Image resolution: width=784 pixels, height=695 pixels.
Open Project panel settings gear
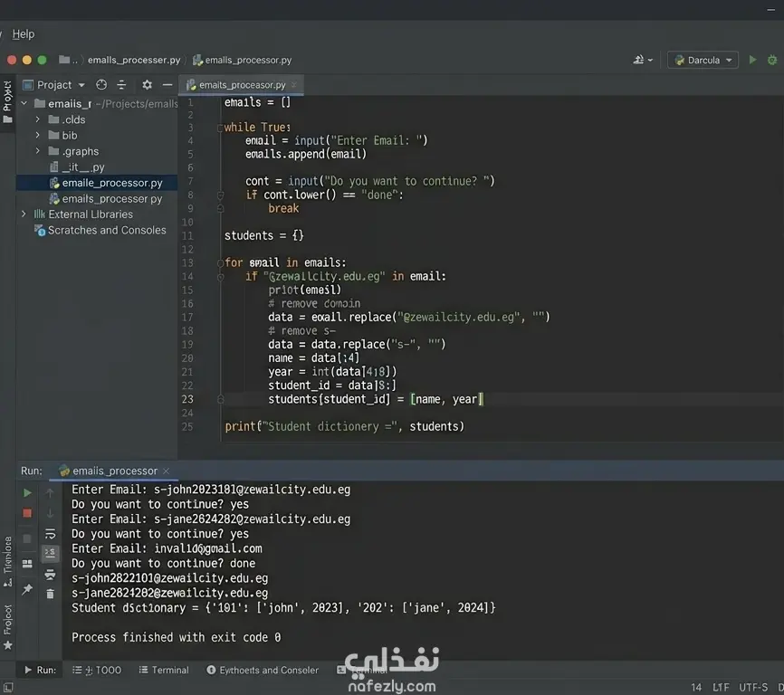click(x=147, y=85)
